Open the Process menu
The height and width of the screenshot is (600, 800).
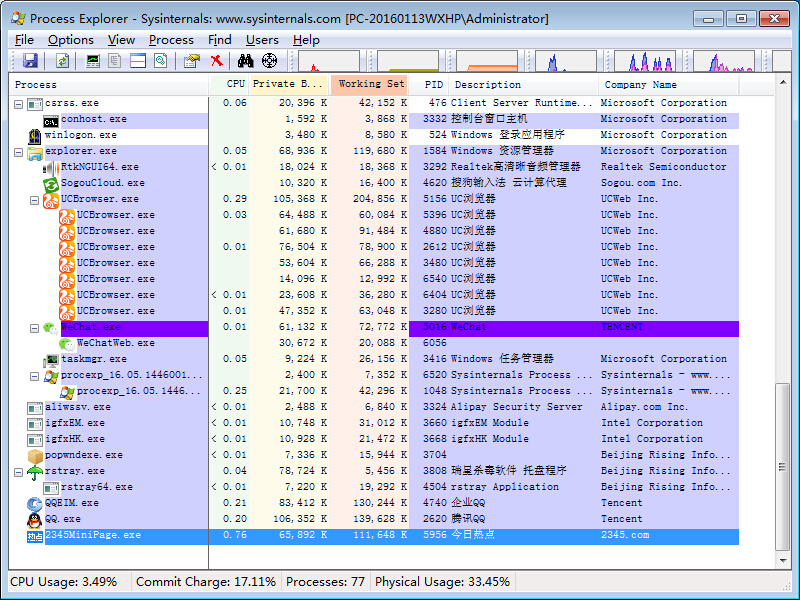pyautogui.click(x=171, y=40)
